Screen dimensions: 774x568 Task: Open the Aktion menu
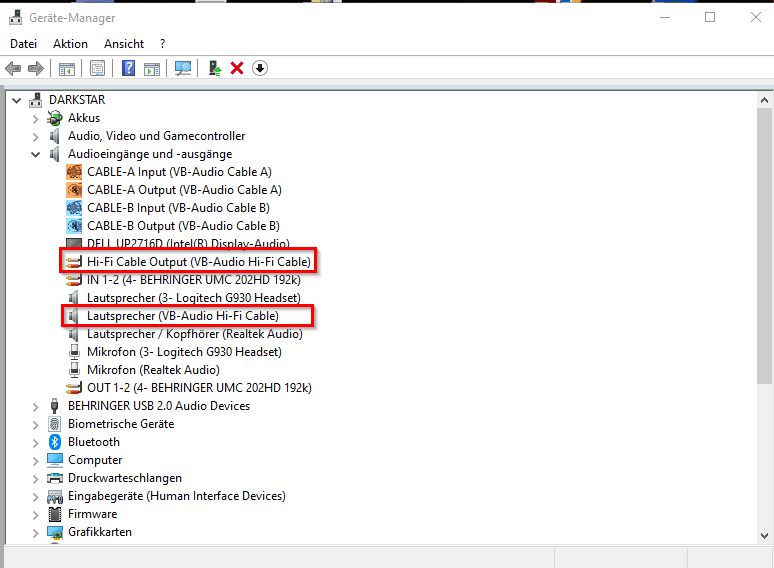[x=70, y=44]
